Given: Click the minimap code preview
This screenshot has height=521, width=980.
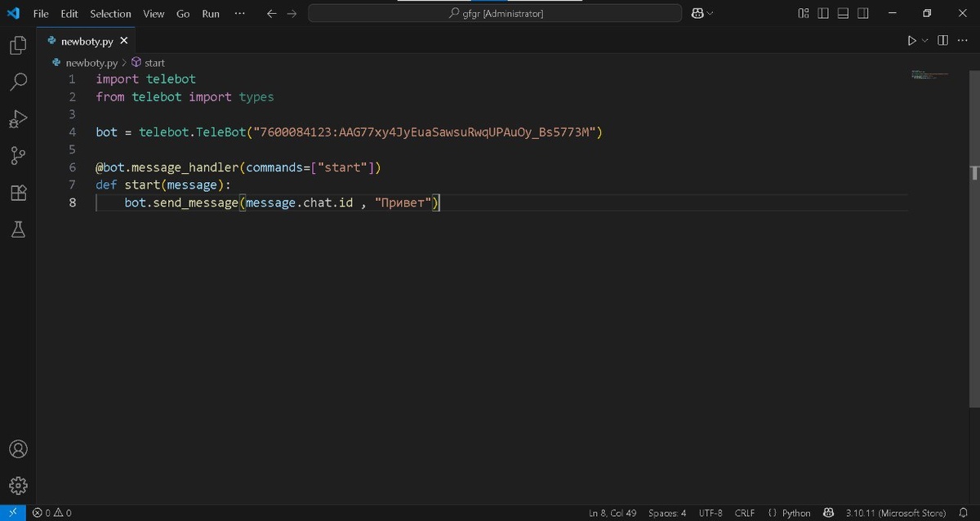Looking at the screenshot, I should coord(929,74).
